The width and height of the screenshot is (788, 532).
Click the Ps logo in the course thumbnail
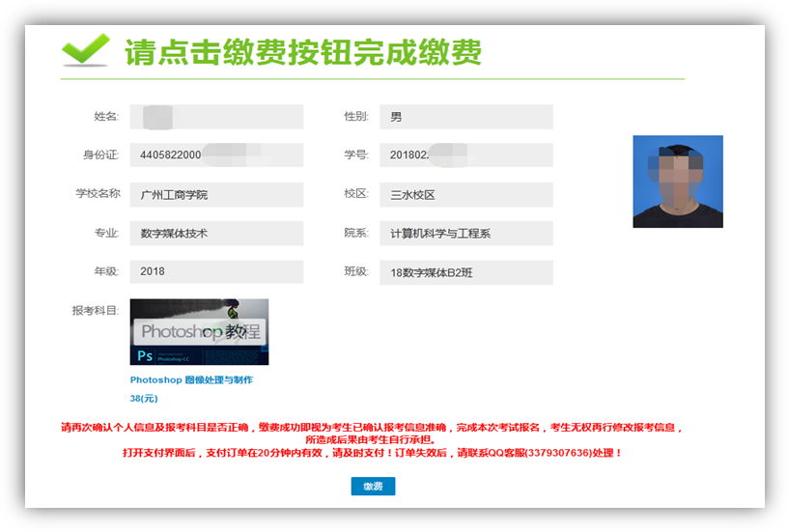click(x=146, y=355)
